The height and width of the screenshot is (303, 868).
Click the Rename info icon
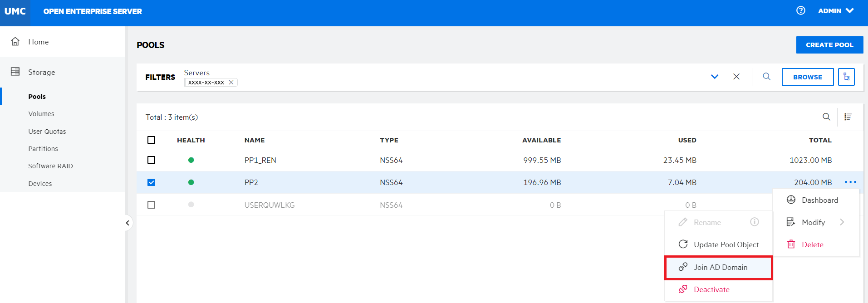tap(754, 222)
